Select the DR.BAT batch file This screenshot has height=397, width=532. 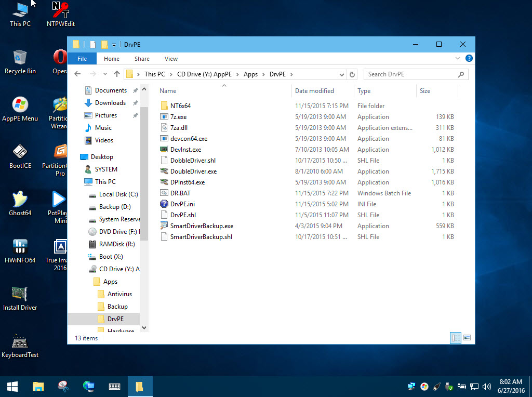(180, 193)
